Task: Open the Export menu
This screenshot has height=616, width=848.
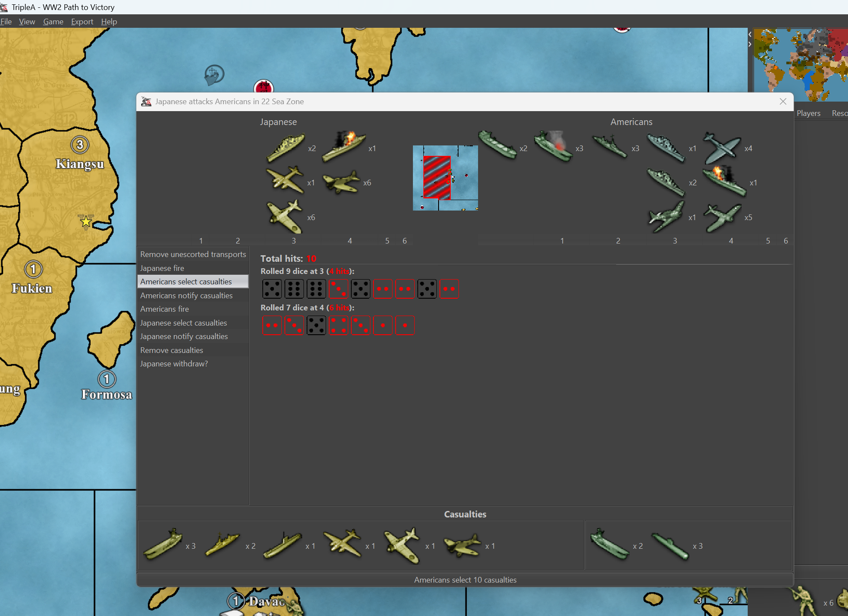Action: (82, 22)
